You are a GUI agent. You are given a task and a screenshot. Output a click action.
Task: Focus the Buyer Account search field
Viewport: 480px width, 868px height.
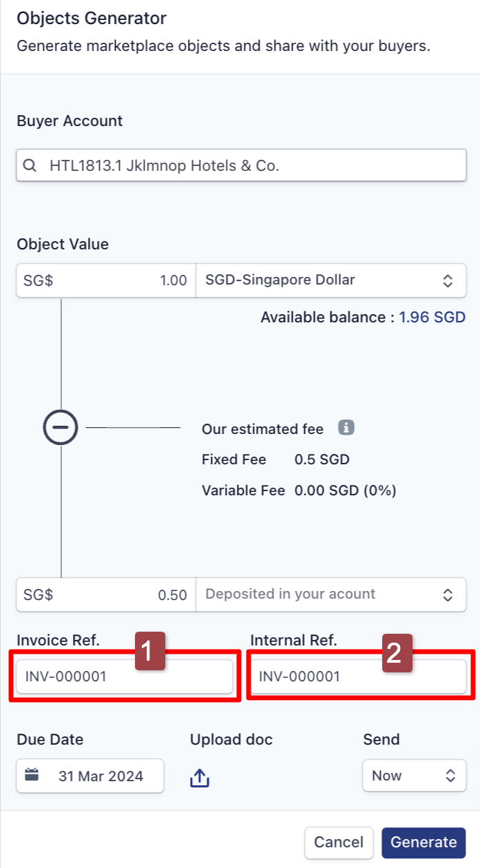[x=241, y=166]
